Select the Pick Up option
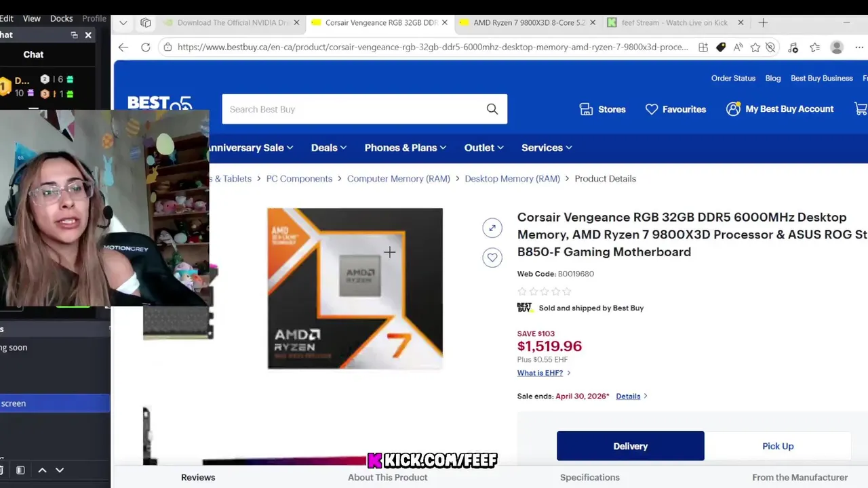This screenshot has height=488, width=868. [778, 446]
